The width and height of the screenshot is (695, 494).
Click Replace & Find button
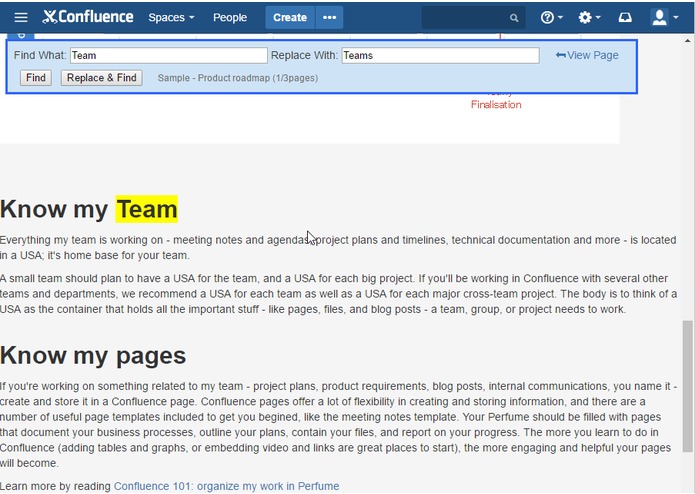[x=102, y=78]
